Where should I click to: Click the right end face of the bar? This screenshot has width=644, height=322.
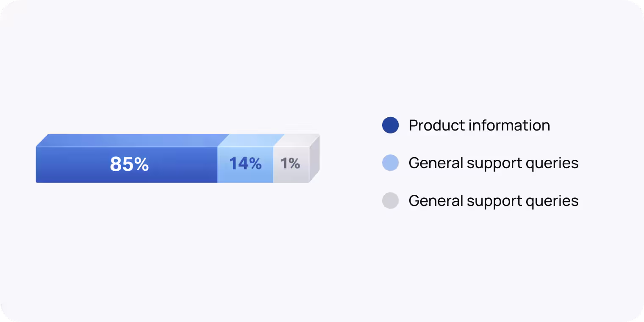pyautogui.click(x=314, y=159)
